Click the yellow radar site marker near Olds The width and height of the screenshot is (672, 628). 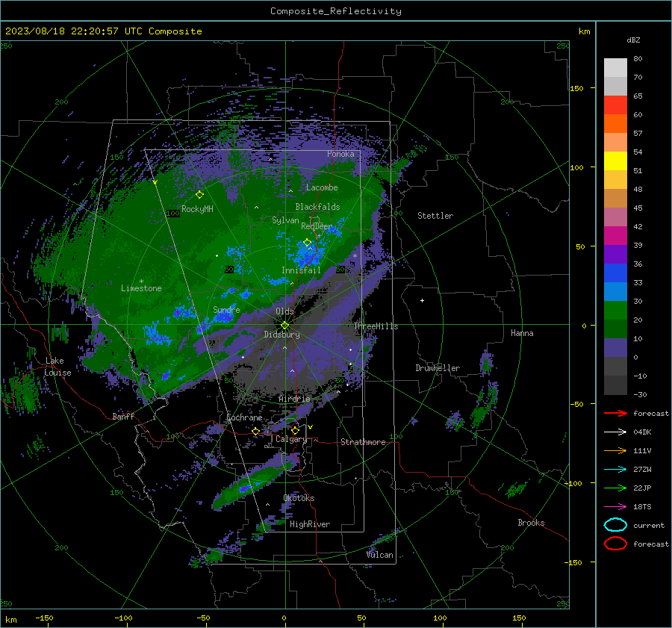[x=284, y=325]
